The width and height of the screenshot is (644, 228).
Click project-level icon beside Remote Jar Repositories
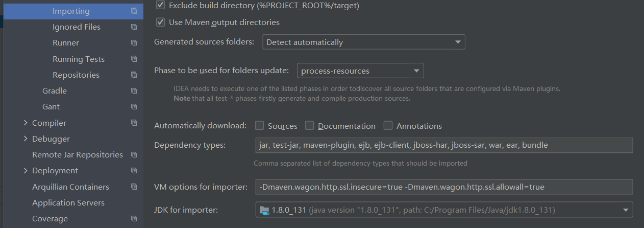134,155
